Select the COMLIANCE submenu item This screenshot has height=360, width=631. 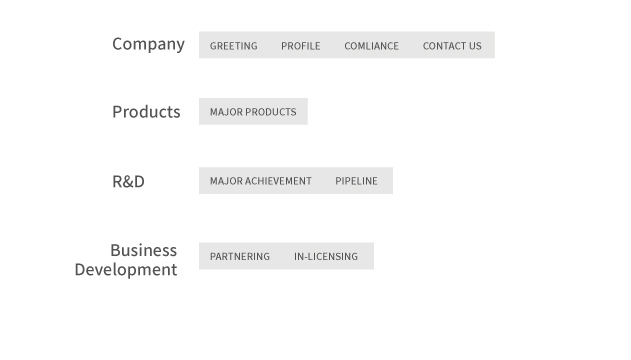(x=371, y=46)
